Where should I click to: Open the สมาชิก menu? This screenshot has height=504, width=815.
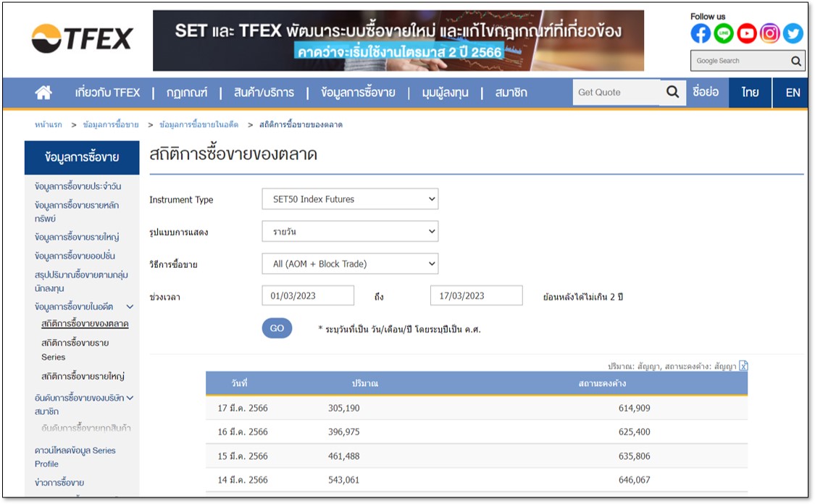pos(511,93)
